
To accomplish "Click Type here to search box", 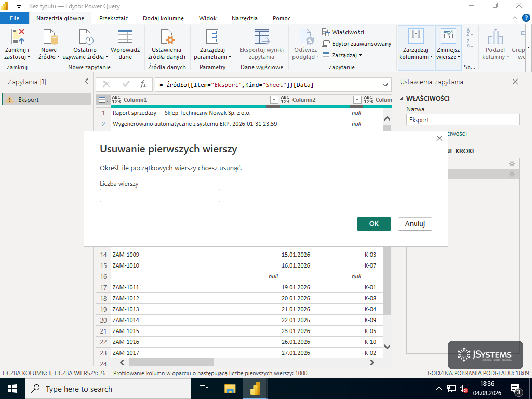I will (x=108, y=389).
